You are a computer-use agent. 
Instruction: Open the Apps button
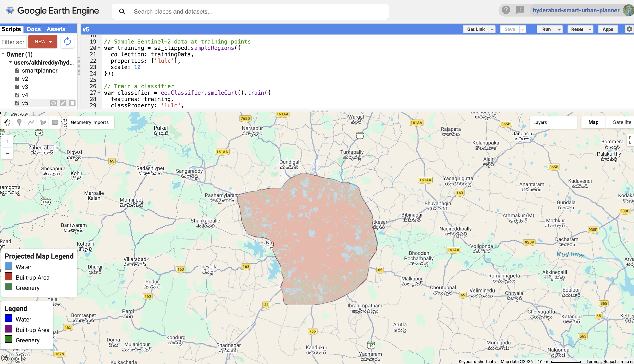608,29
